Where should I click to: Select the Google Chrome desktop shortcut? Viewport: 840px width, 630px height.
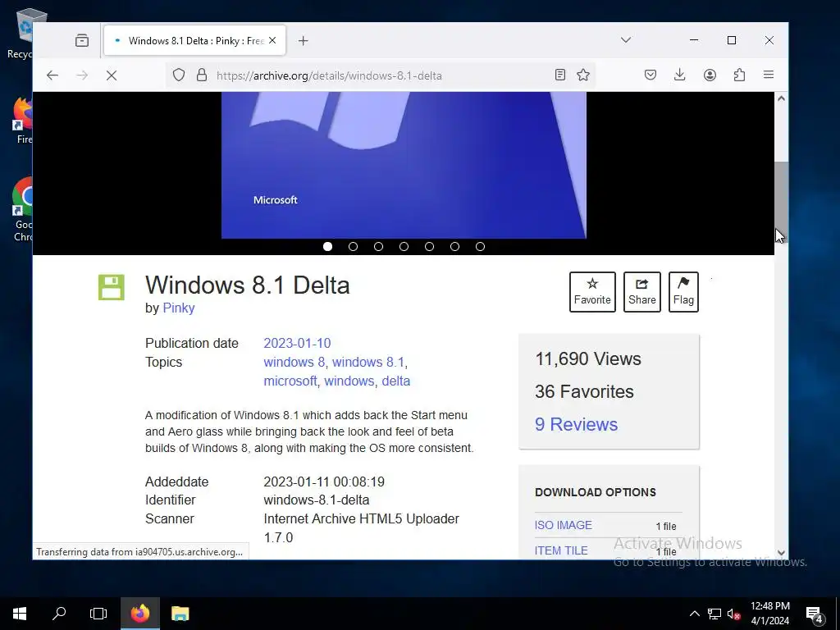tap(22, 209)
